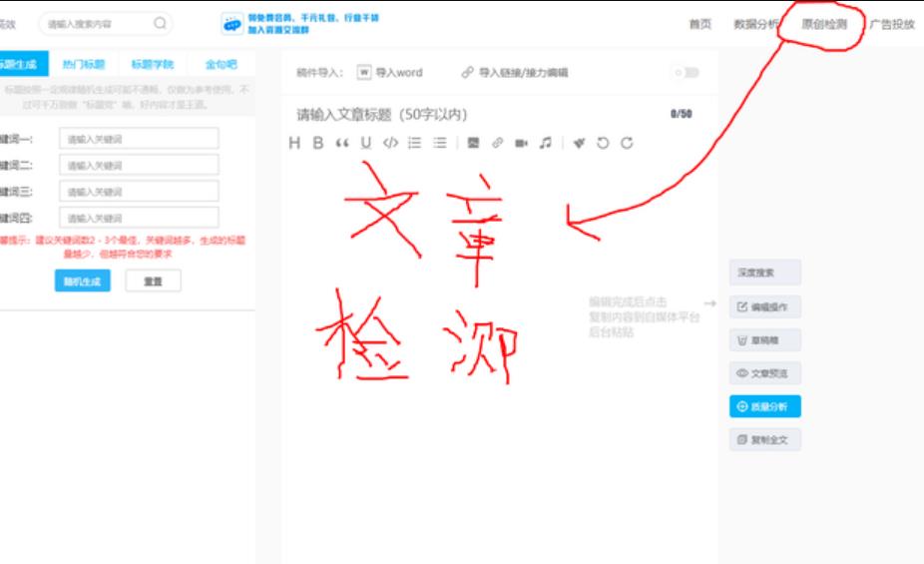This screenshot has height=564, width=924.
Task: Open the 草稿箱 drafts button
Action: 765,340
